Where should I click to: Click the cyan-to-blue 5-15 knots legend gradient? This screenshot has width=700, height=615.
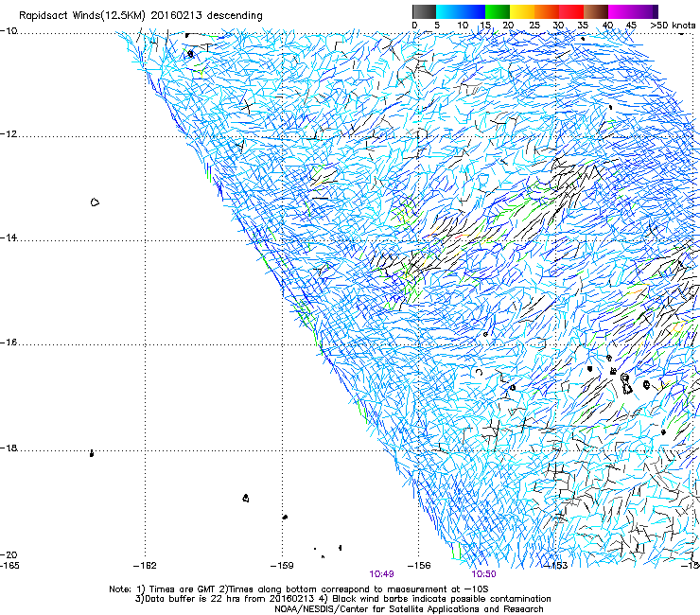pyautogui.click(x=461, y=11)
